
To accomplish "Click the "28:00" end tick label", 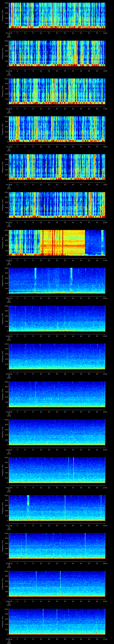I will coord(105,525).
